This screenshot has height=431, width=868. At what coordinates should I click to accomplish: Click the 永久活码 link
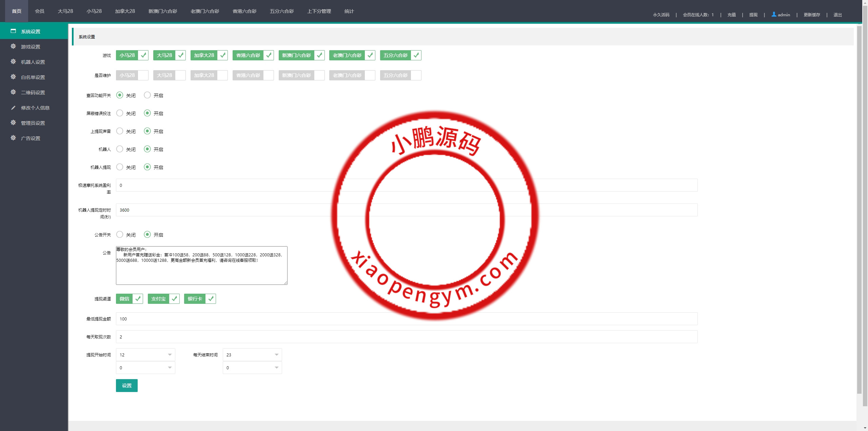tap(661, 15)
